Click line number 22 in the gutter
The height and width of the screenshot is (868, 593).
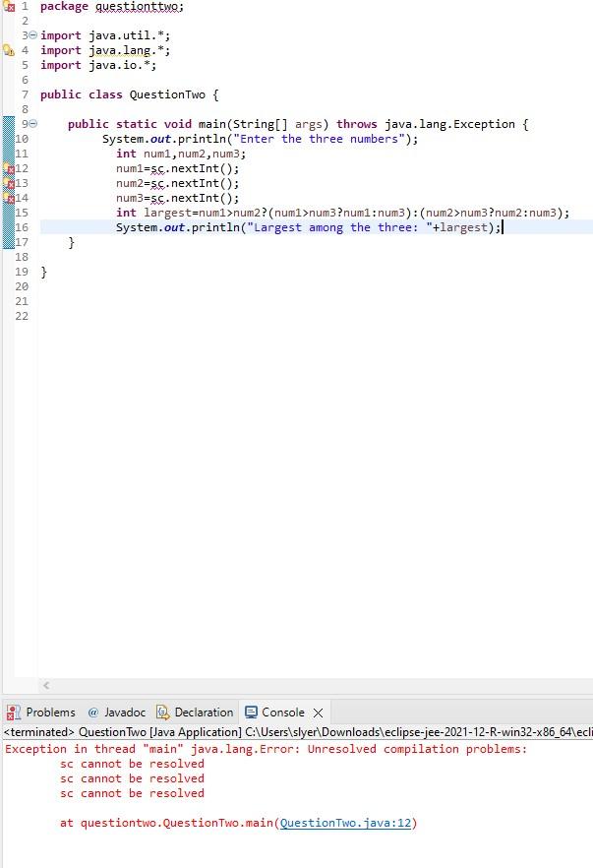22,316
